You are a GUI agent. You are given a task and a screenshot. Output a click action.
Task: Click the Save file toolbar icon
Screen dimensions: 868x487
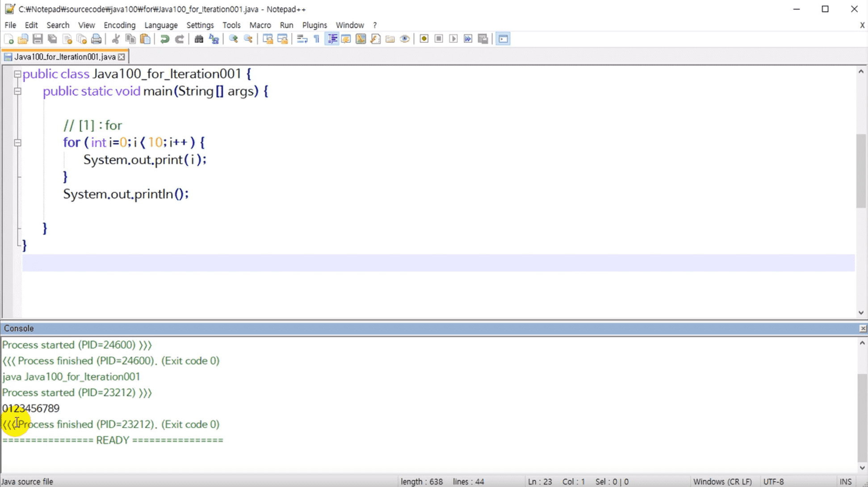click(38, 39)
